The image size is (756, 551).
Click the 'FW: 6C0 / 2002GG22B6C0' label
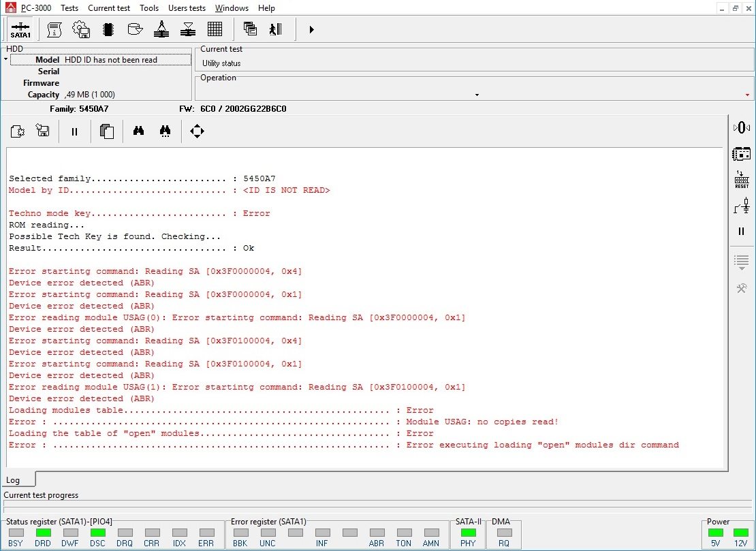click(x=232, y=109)
